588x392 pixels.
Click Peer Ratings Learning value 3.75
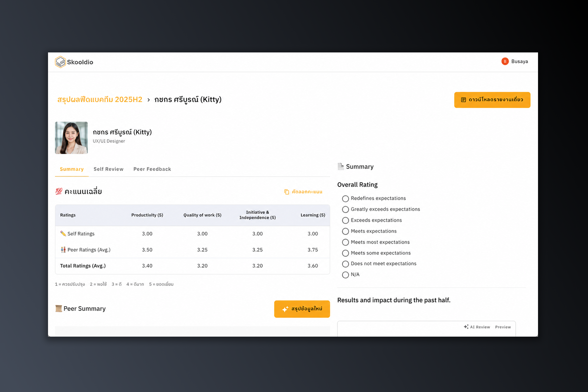pos(313,250)
